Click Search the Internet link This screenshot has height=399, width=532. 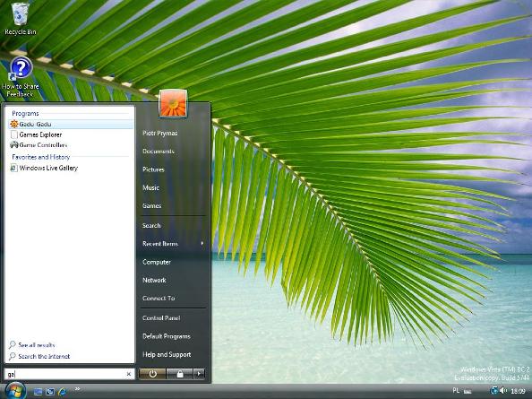pyautogui.click(x=44, y=356)
